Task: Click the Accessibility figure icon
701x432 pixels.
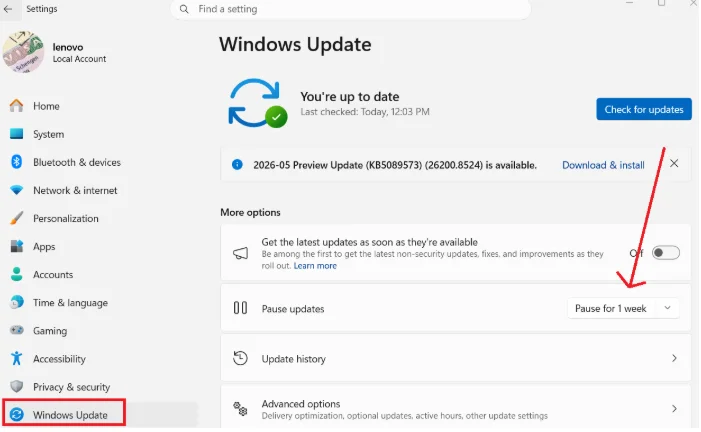Action: [x=17, y=359]
